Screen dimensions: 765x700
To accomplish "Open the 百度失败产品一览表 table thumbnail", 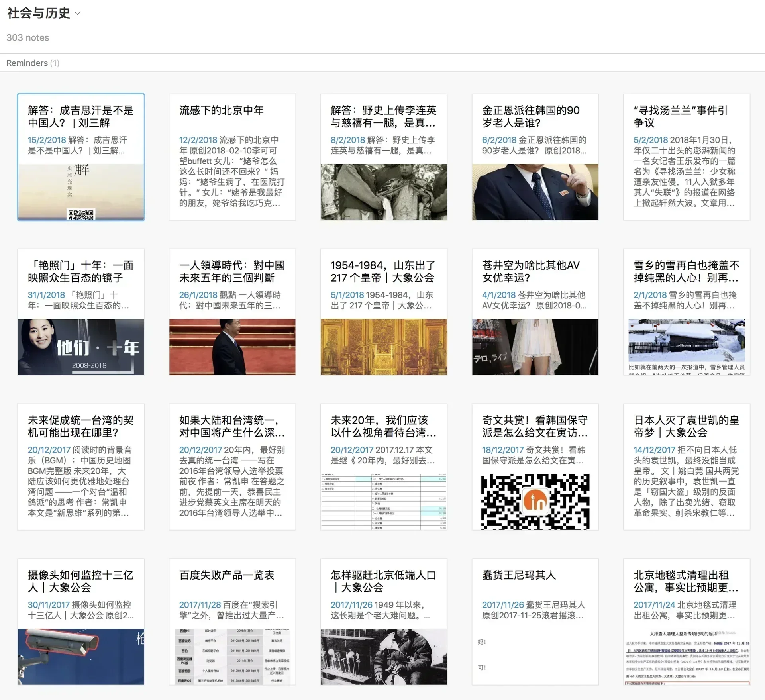I will coord(232,657).
